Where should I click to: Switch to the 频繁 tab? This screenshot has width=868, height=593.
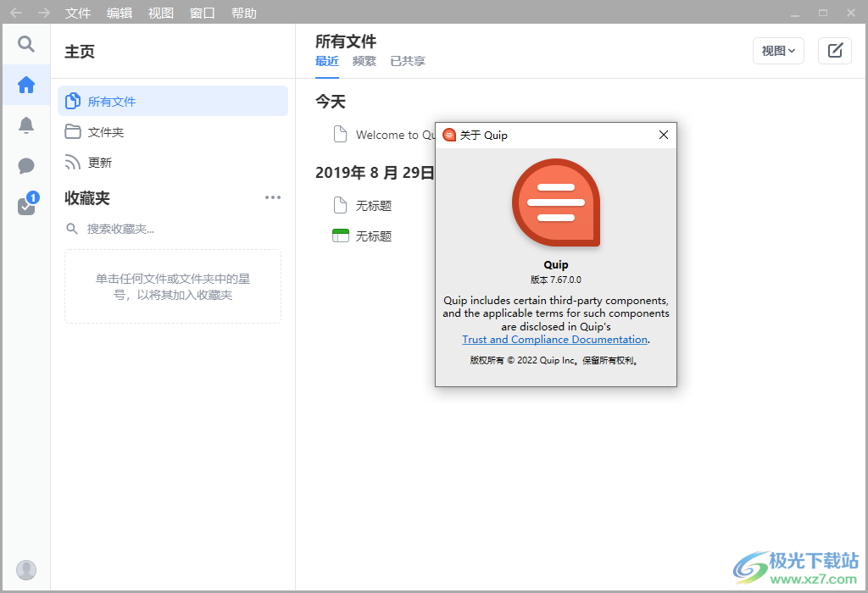(x=364, y=61)
